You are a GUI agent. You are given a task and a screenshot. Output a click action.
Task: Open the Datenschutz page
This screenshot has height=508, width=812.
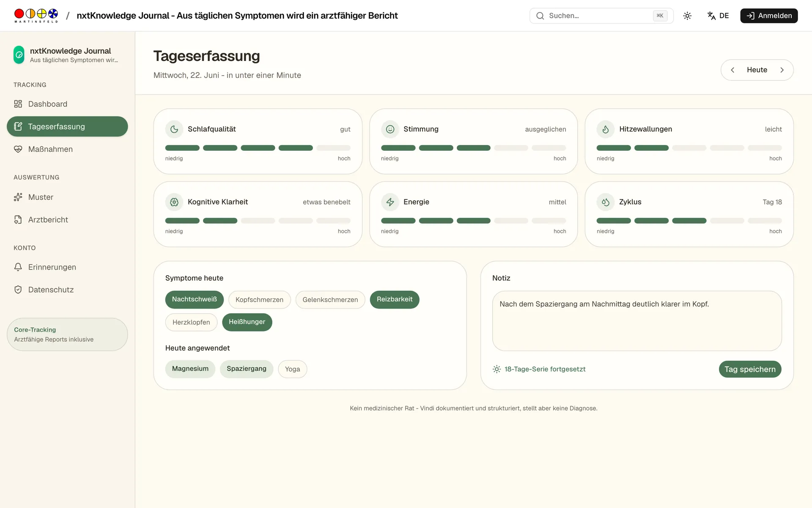67,290
